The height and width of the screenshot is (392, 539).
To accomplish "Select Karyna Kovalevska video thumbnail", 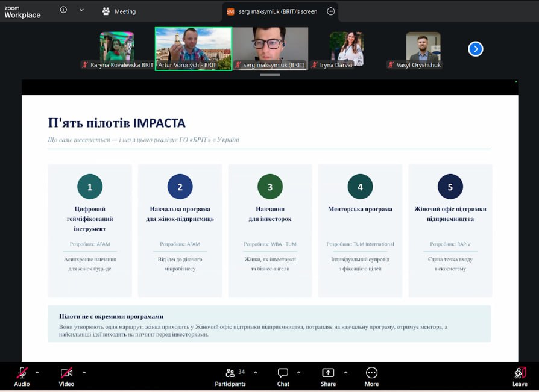I will coord(117,50).
